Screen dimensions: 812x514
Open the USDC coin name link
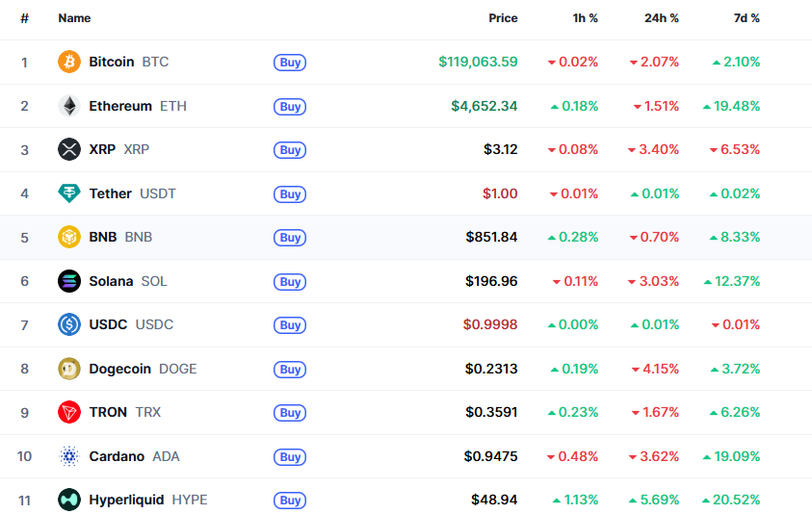coord(108,324)
